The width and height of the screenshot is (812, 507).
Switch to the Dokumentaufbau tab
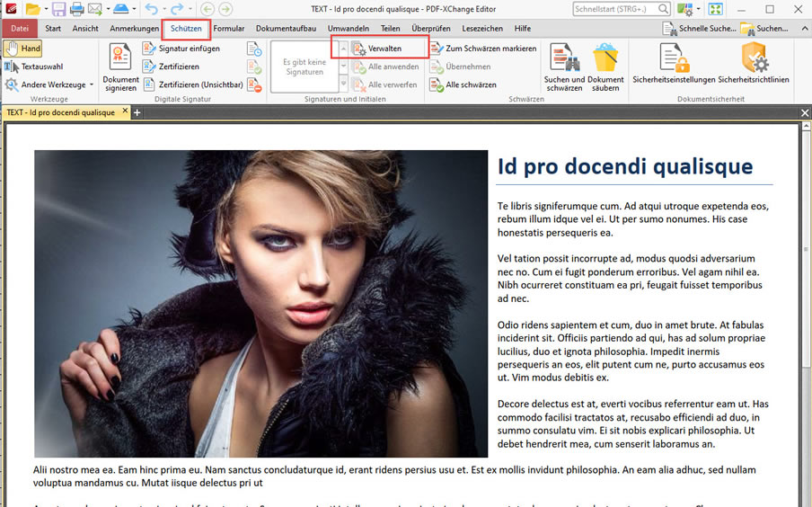(x=286, y=29)
